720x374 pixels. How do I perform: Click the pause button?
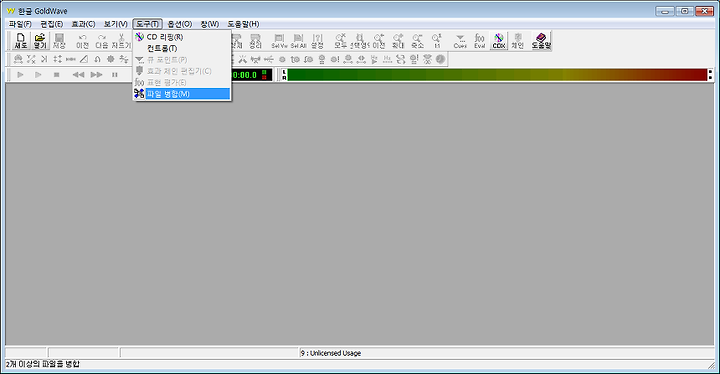pyautogui.click(x=115, y=74)
